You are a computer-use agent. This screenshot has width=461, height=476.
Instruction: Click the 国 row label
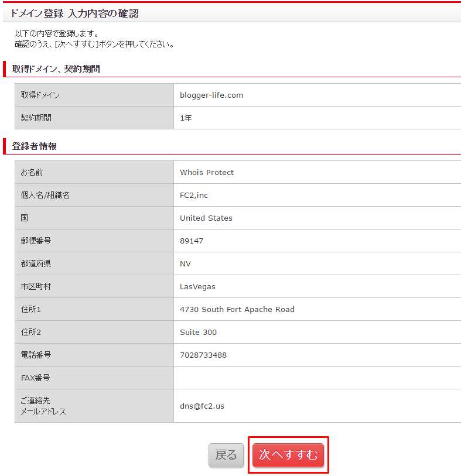[24, 218]
